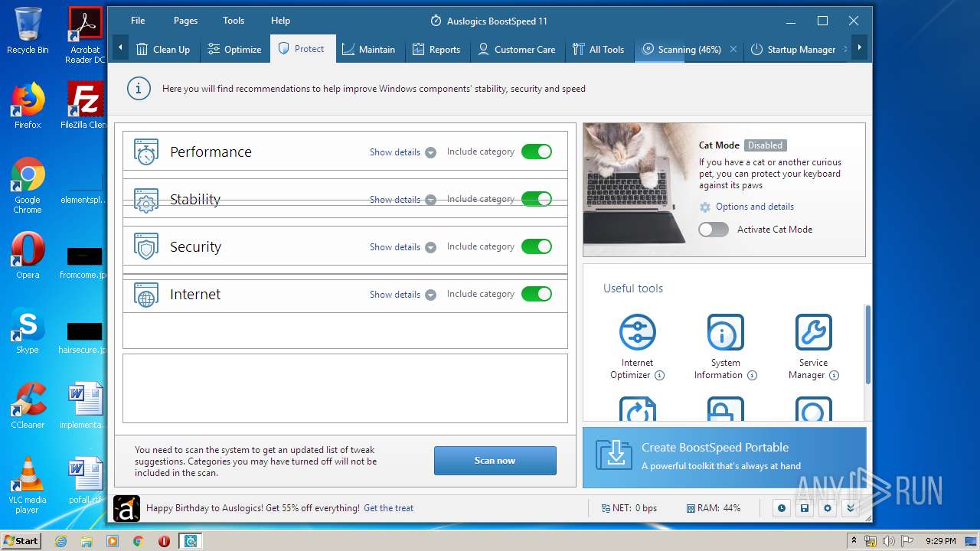Viewport: 980px width, 551px height.
Task: Click the Auslogics 'a' logo in status bar
Action: click(x=126, y=508)
